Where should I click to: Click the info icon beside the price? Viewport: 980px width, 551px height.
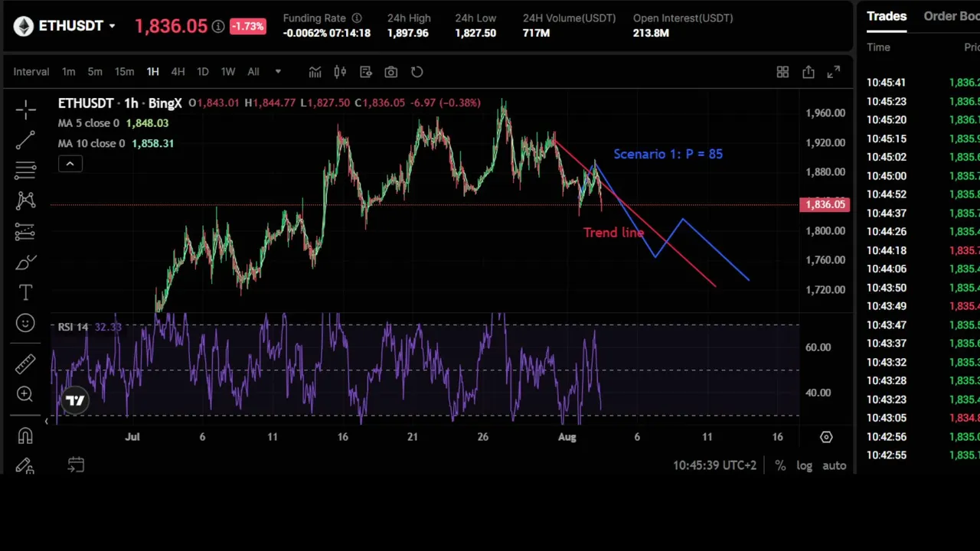click(218, 26)
